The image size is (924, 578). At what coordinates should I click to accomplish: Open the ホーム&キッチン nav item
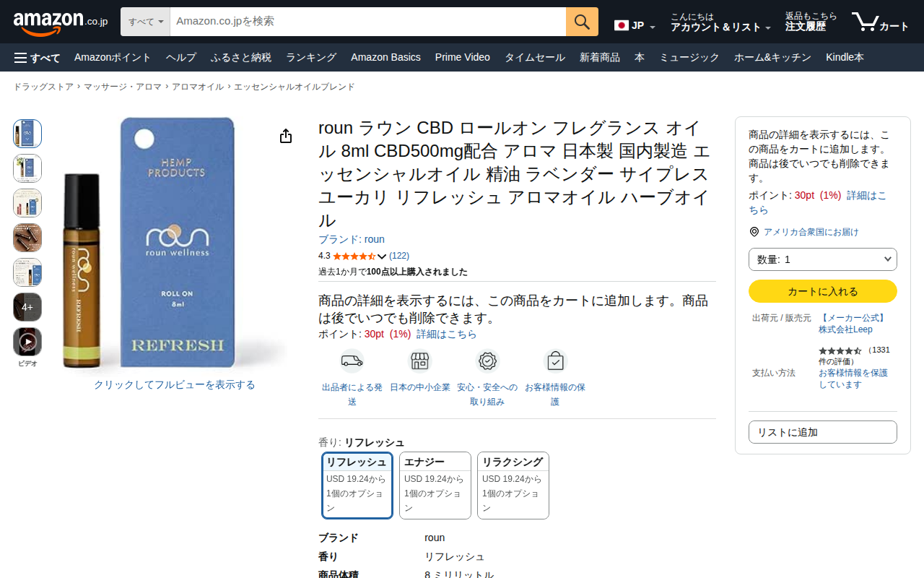[x=772, y=58]
